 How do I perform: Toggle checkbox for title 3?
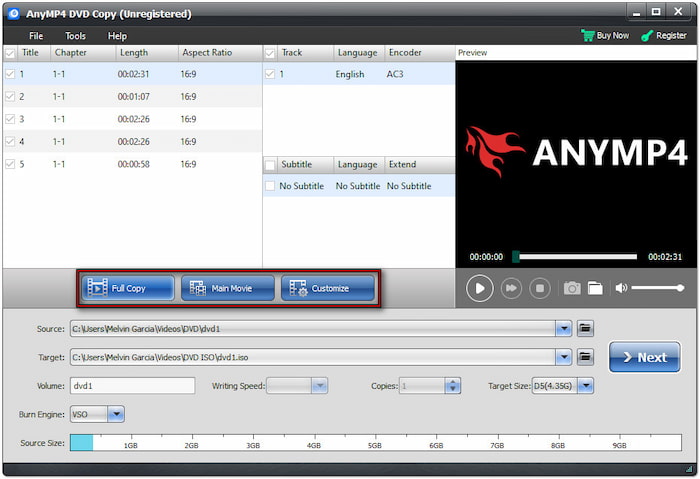click(x=10, y=119)
